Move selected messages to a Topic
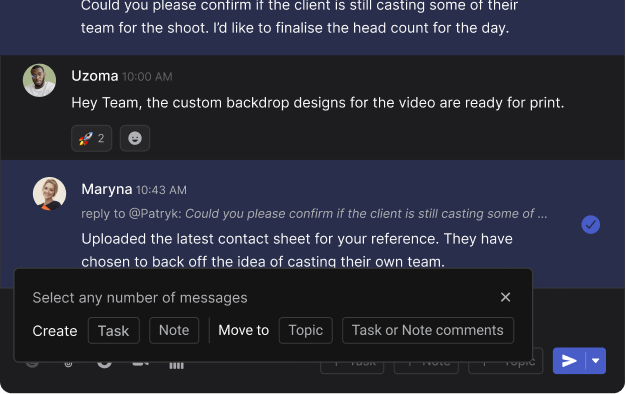Screen dimensions: 626x394 coord(306,331)
